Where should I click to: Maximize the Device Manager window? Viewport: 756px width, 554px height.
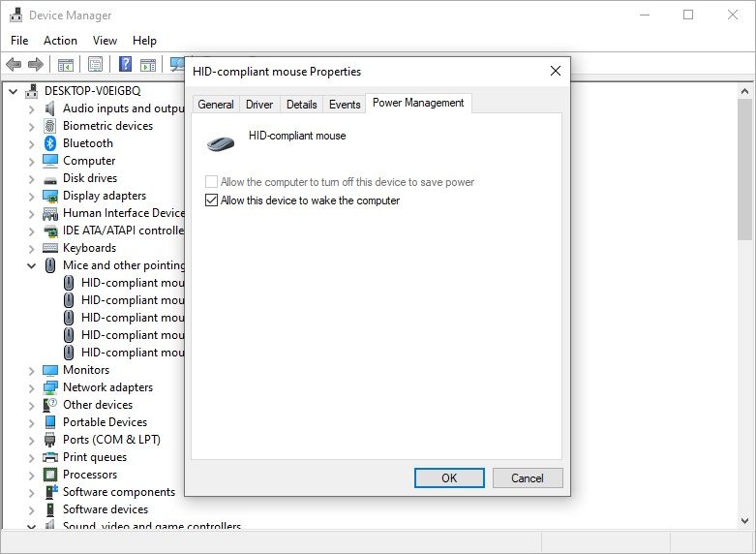tap(688, 15)
